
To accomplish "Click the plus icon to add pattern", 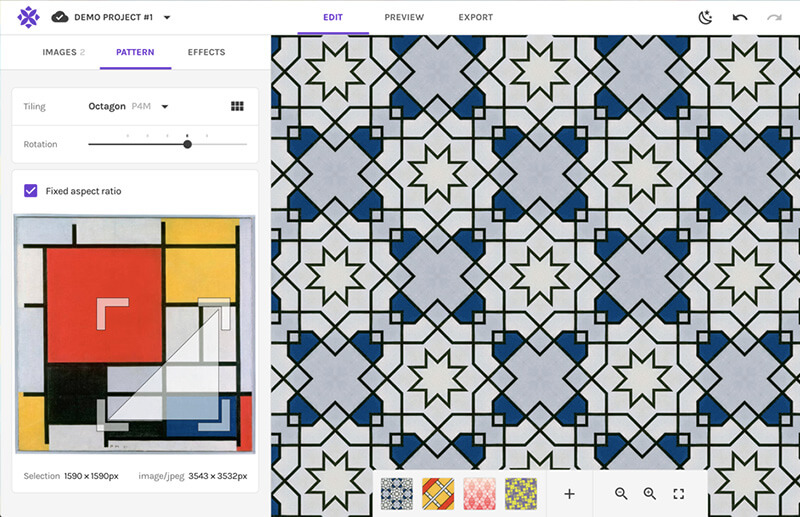I will coord(569,494).
